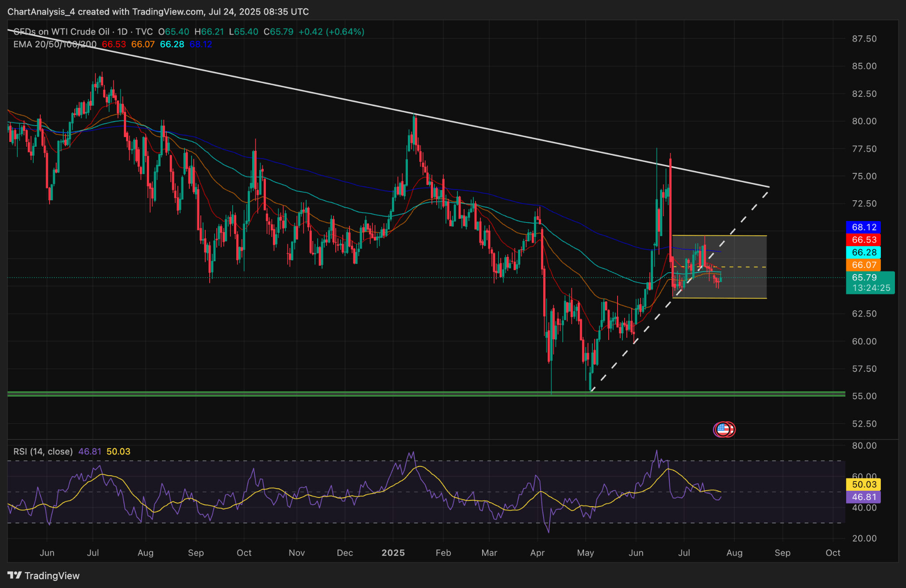Click the 2025 label on the time axis
906x588 pixels.
(394, 553)
